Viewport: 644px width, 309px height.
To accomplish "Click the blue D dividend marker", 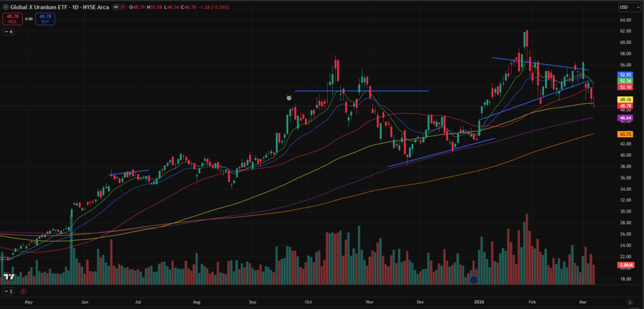I will pyautogui.click(x=474, y=279).
